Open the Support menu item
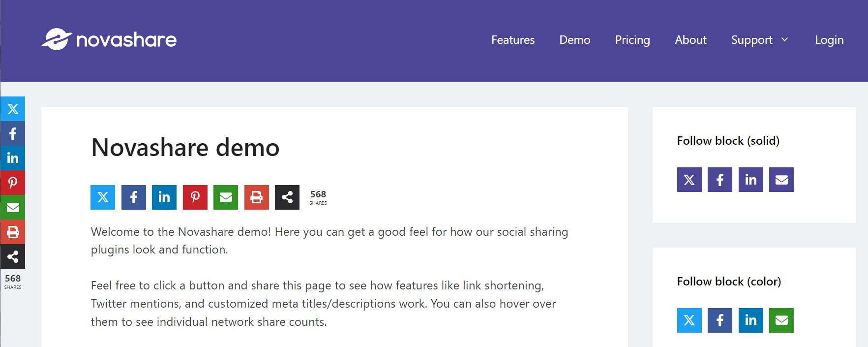The image size is (868, 347). [x=751, y=40]
